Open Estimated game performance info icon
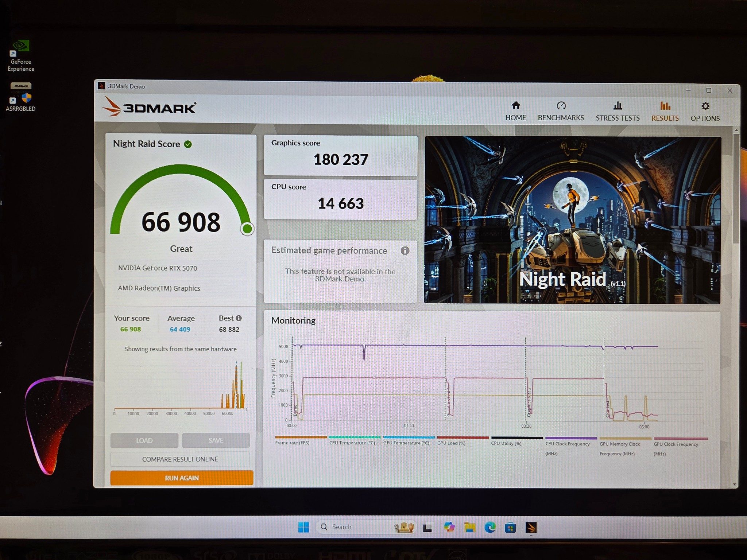 [405, 251]
